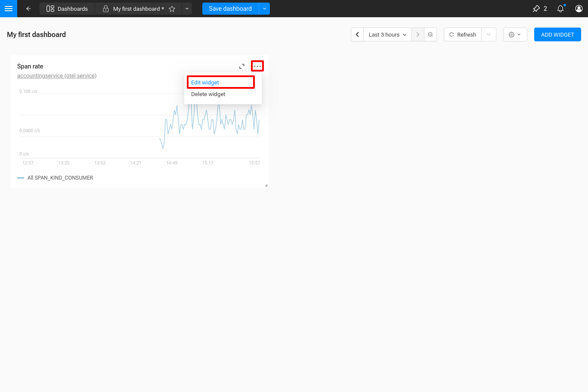This screenshot has width=588, height=392.
Task: Click the zoom out timeframe icon
Action: point(430,34)
